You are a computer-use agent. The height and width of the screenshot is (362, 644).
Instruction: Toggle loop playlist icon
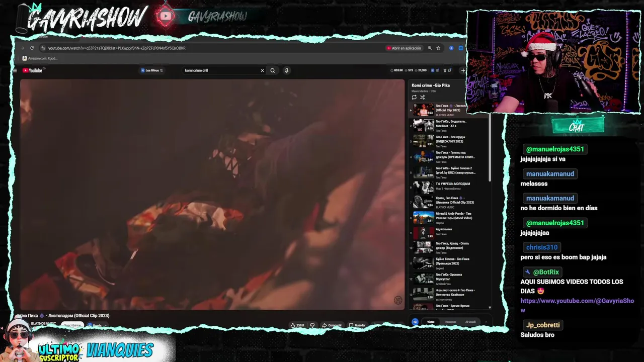click(414, 97)
